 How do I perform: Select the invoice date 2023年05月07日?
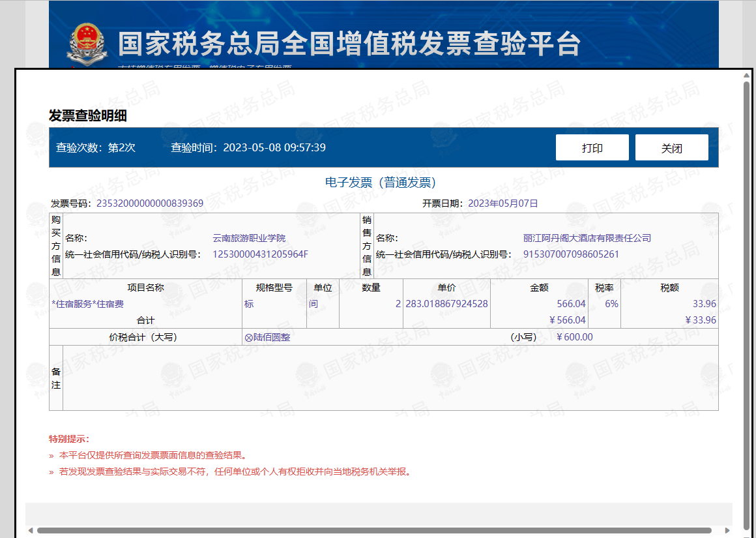pos(503,203)
